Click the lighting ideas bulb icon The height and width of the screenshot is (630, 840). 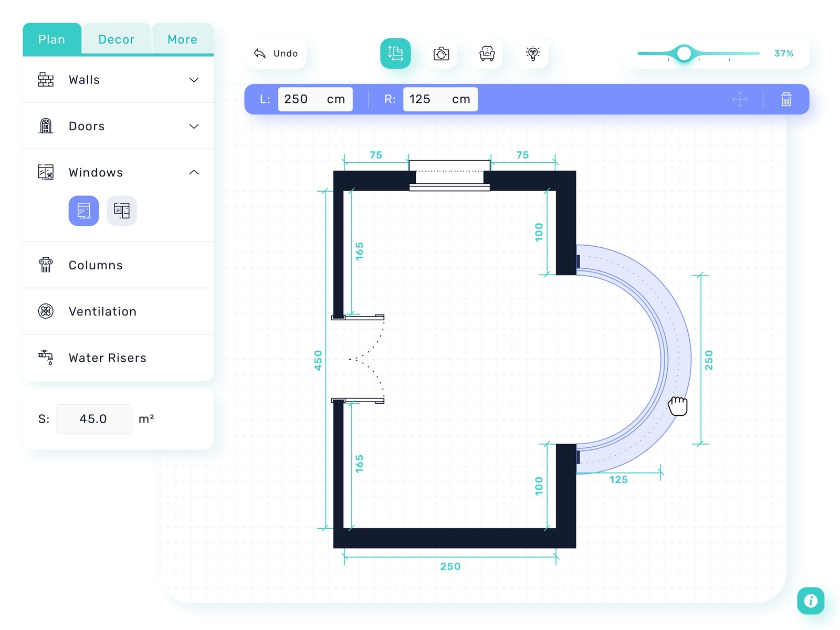(x=533, y=53)
